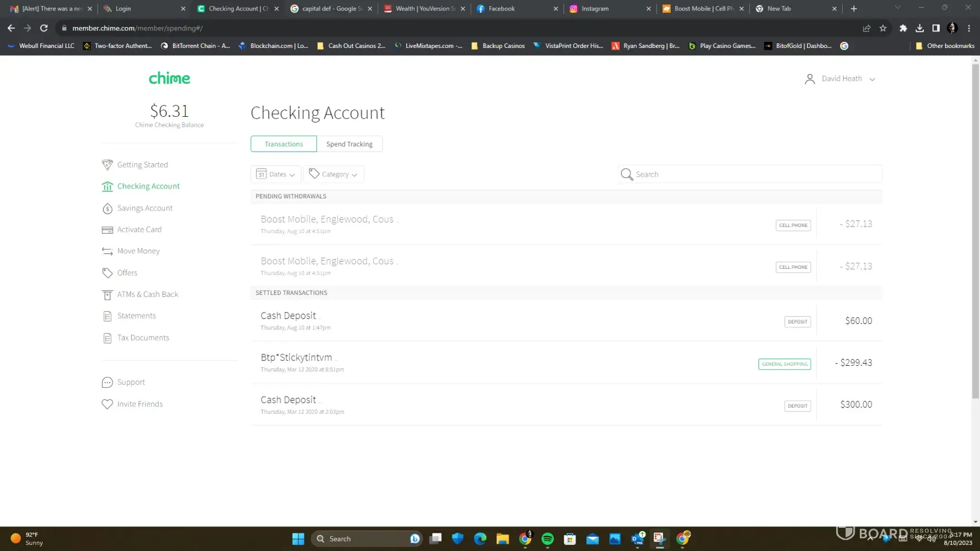Open Chrome three-dot menu

pos(969,28)
